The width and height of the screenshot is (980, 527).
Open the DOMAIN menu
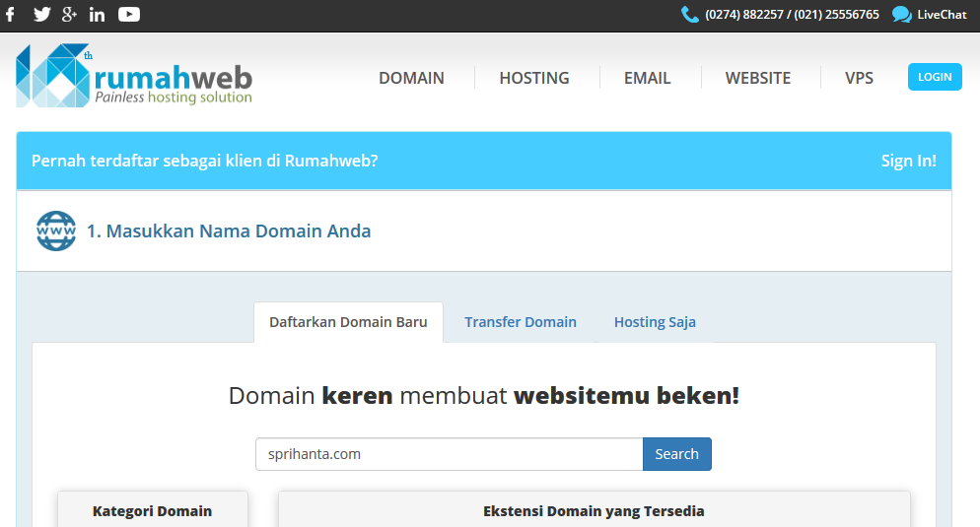coord(411,78)
